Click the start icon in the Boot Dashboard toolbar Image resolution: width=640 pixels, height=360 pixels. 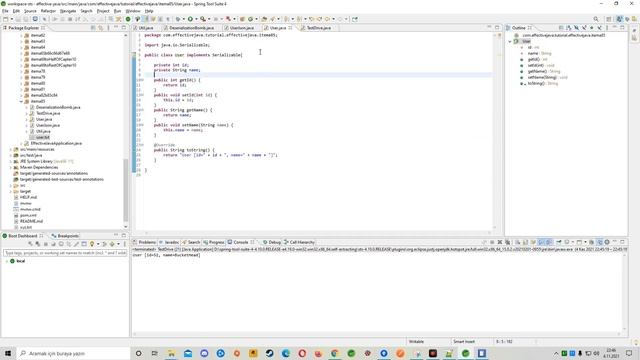coord(30,244)
